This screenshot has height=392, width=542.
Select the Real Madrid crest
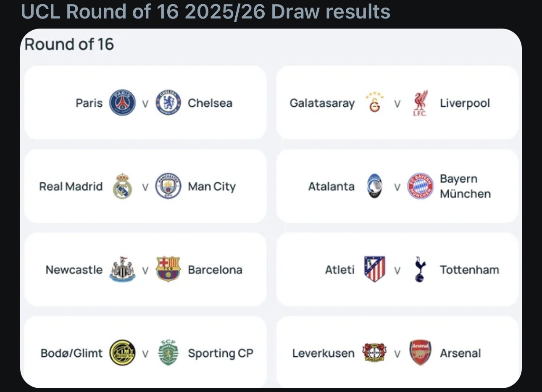coord(122,186)
